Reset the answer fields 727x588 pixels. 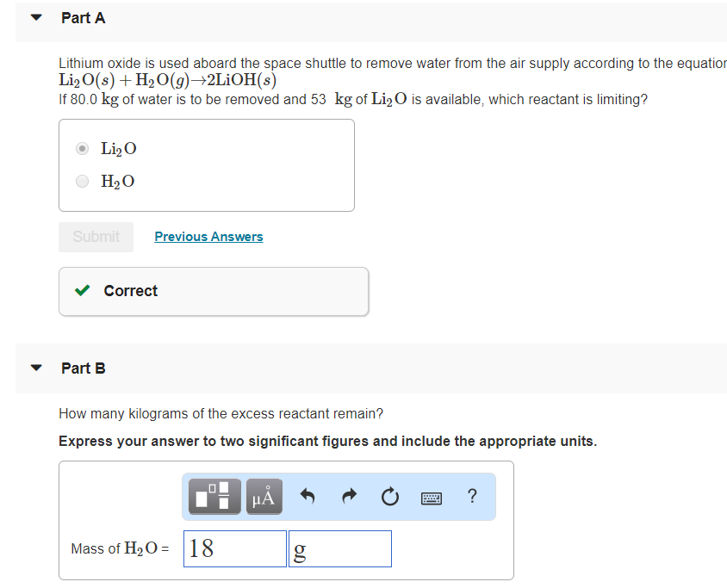[389, 497]
